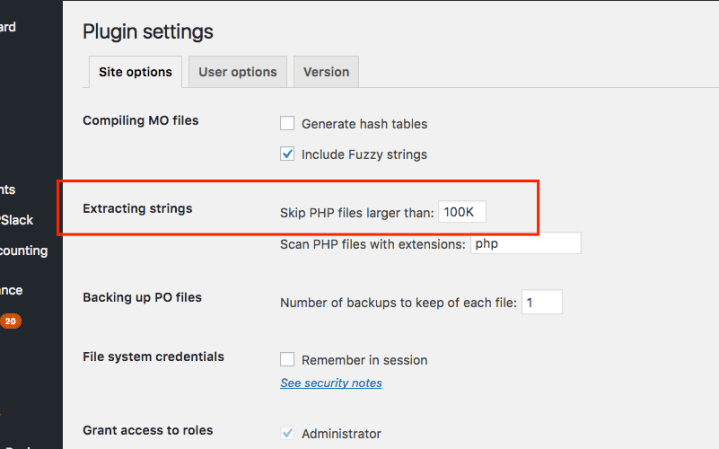Click the Scan PHP file extensions field
Image resolution: width=719 pixels, height=449 pixels.
pyautogui.click(x=525, y=243)
